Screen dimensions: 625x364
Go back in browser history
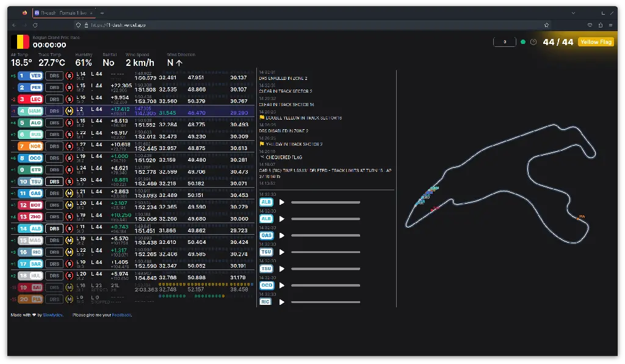(x=14, y=25)
